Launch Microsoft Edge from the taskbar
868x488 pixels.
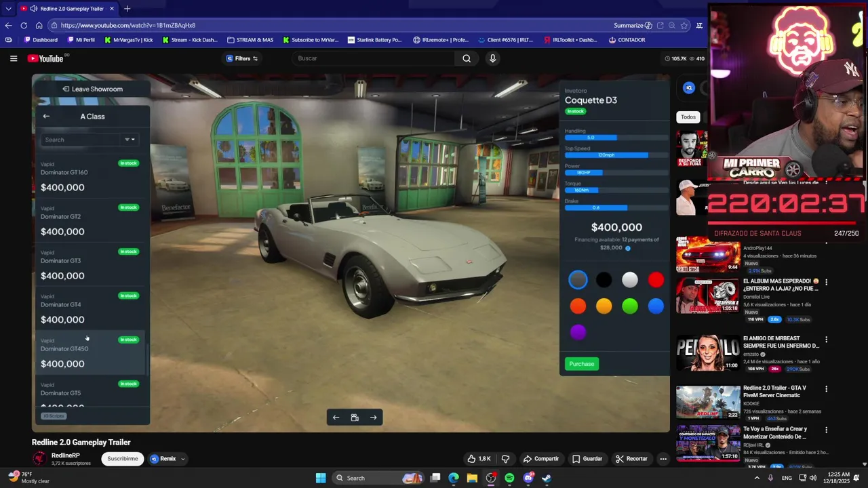454,478
